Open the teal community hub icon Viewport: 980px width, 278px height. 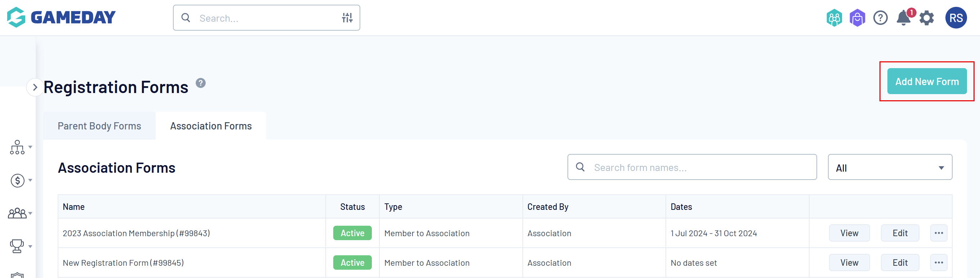point(834,18)
